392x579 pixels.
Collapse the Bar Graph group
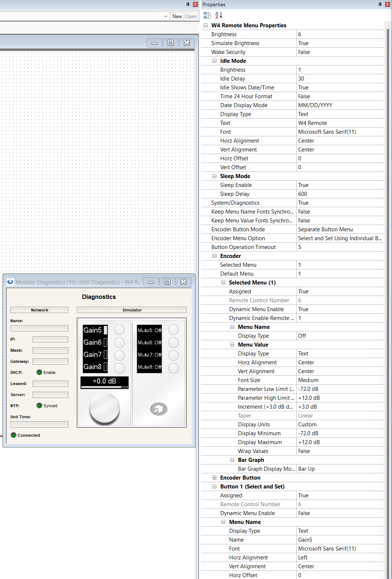tap(232, 460)
